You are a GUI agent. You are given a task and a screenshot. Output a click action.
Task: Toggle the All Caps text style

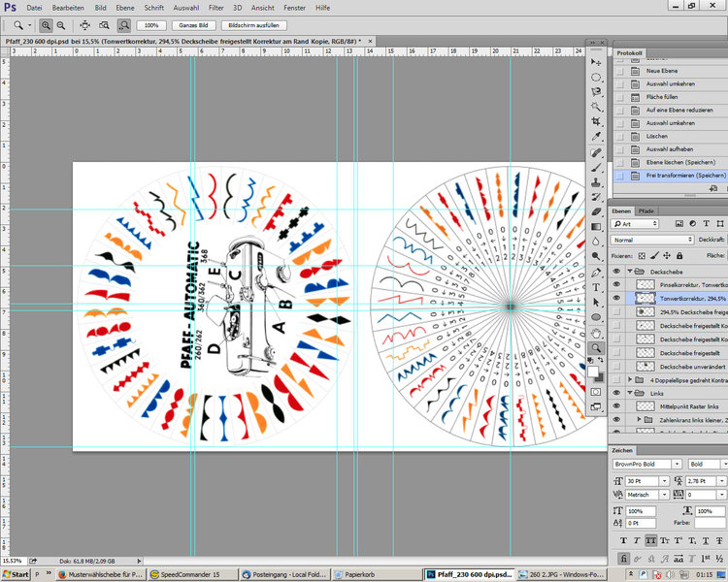[651, 540]
